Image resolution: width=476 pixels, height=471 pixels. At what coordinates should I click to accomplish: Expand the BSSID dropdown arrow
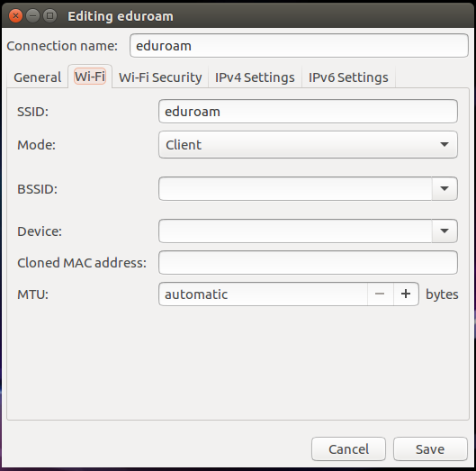click(445, 189)
